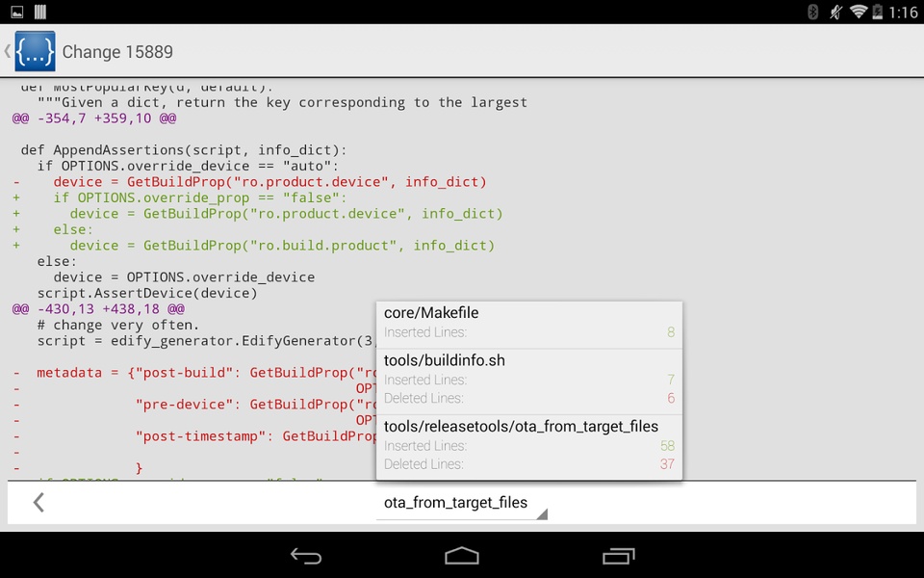Tap the hunk header @@ -430,13 +438,18 @@
This screenshot has height=578, width=924.
click(98, 309)
